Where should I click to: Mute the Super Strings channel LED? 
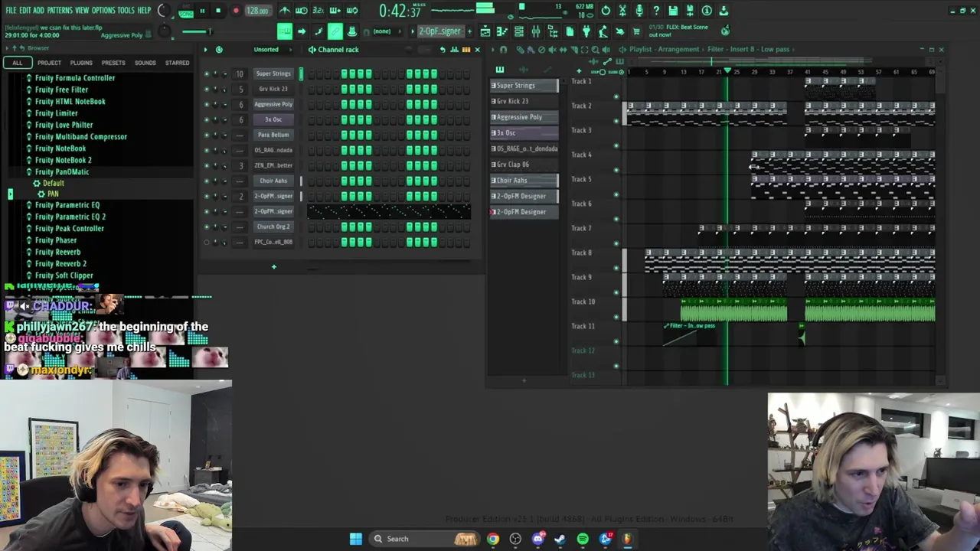[x=206, y=73]
